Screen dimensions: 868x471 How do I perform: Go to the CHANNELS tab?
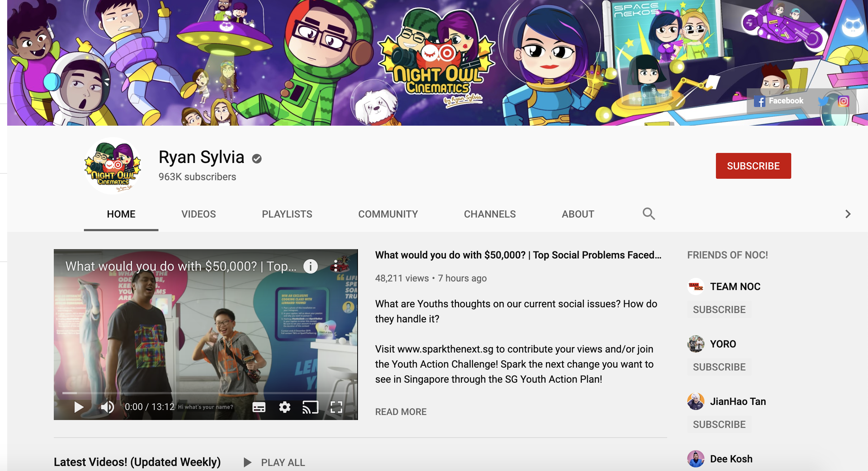(x=490, y=214)
